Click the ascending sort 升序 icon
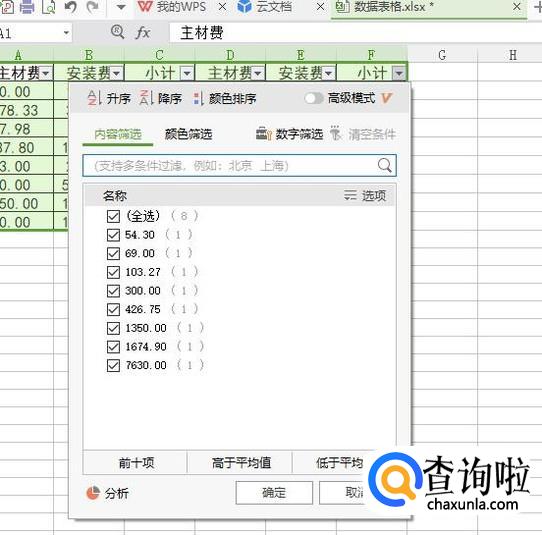 (x=94, y=98)
